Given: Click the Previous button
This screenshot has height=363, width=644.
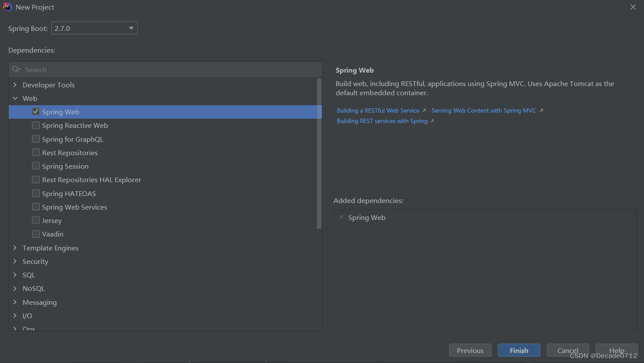Looking at the screenshot, I should [470, 350].
